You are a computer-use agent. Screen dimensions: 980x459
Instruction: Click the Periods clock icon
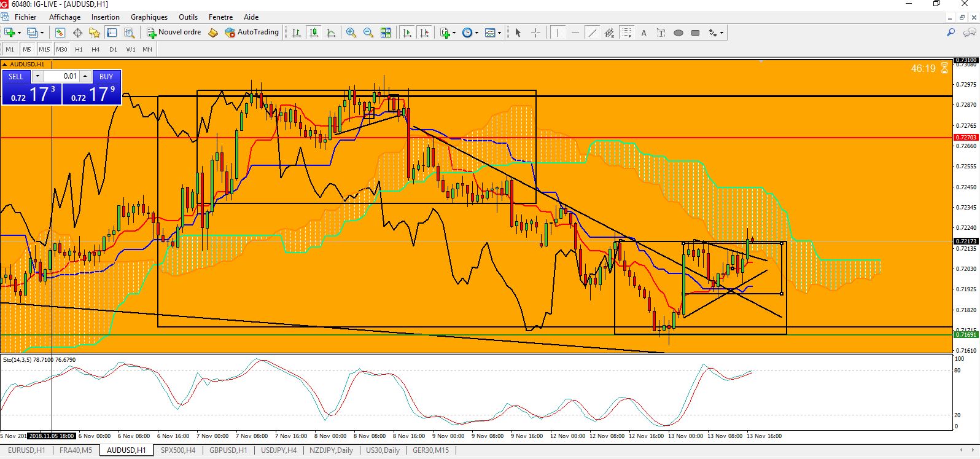coord(467,33)
